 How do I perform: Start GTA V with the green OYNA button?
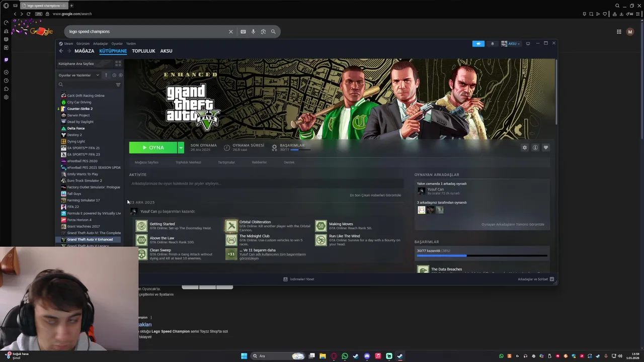click(153, 147)
